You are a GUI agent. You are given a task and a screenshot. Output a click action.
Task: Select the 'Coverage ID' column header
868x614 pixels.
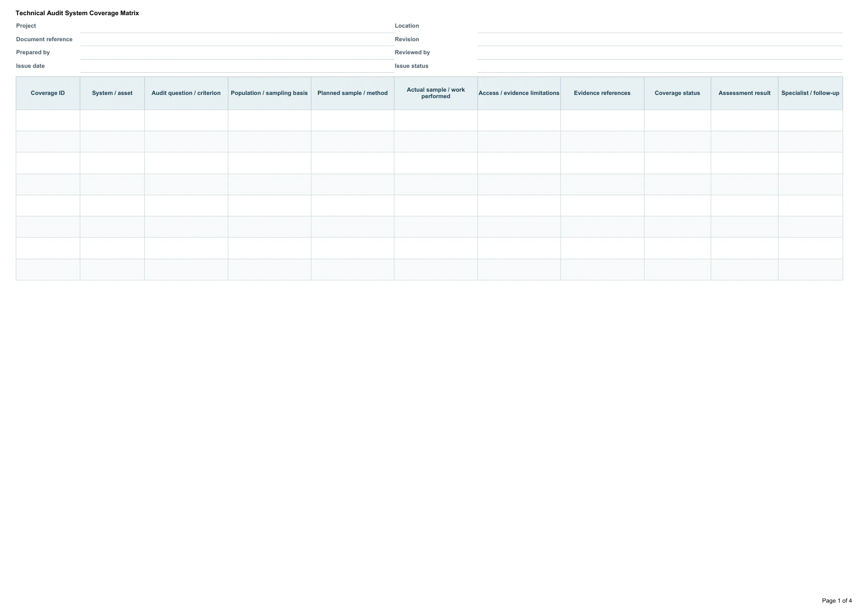[x=48, y=93]
